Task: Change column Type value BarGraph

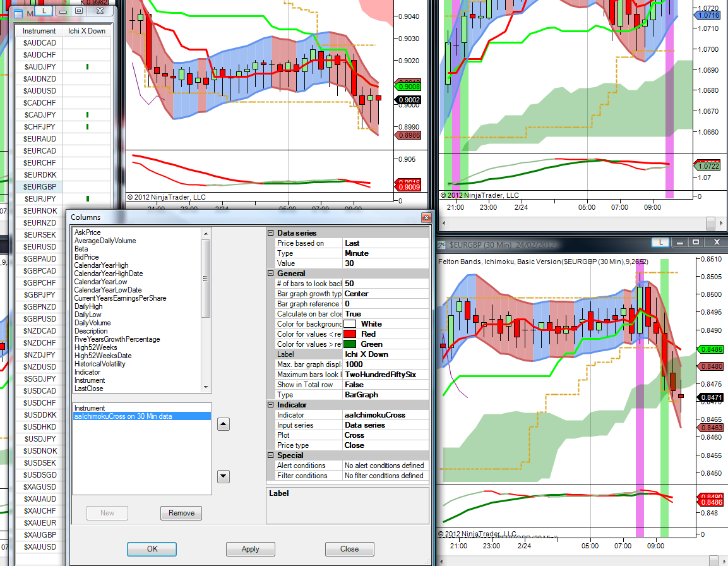Action: click(x=385, y=395)
